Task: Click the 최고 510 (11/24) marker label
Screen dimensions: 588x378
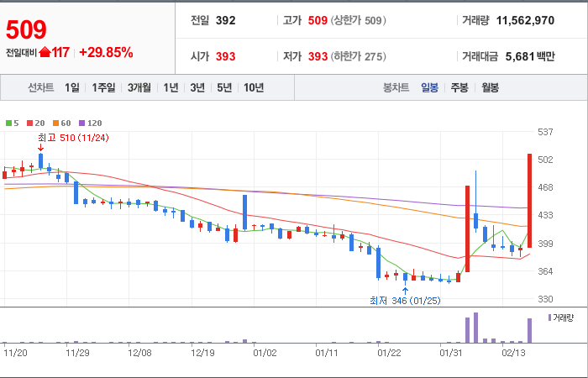Action: pyautogui.click(x=74, y=138)
